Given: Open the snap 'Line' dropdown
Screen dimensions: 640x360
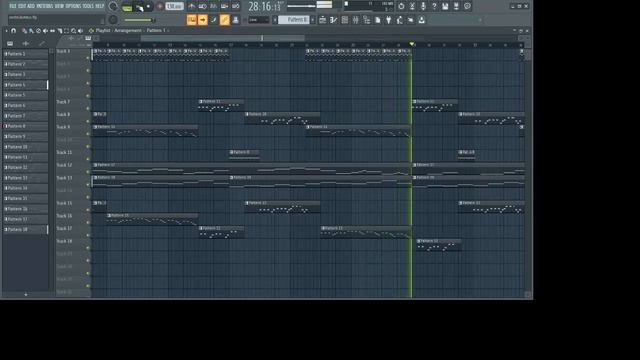Looking at the screenshot, I should point(259,20).
